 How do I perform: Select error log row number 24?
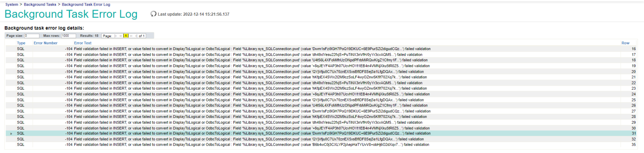pos(321,94)
